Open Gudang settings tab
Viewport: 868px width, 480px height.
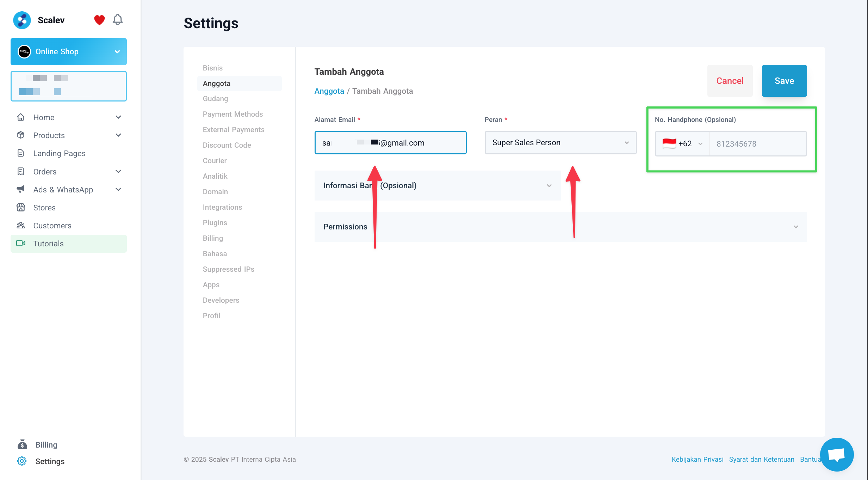tap(215, 99)
